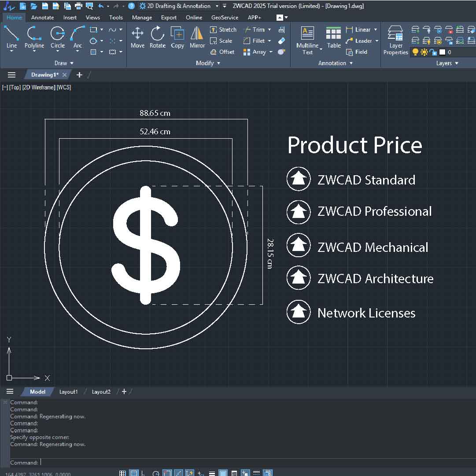Toggle layer freeze sun icon
The height and width of the screenshot is (476, 476).
(x=424, y=52)
